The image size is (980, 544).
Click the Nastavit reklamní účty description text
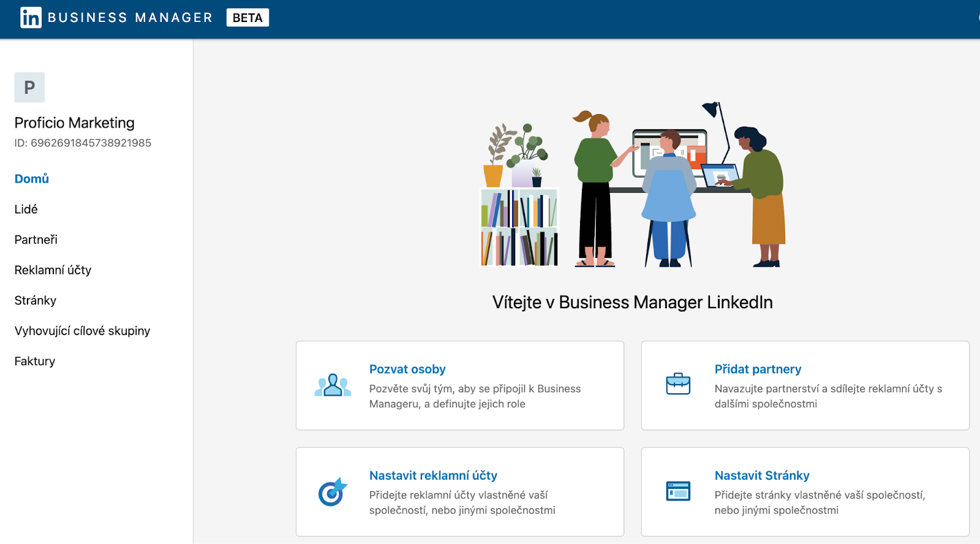(x=462, y=502)
